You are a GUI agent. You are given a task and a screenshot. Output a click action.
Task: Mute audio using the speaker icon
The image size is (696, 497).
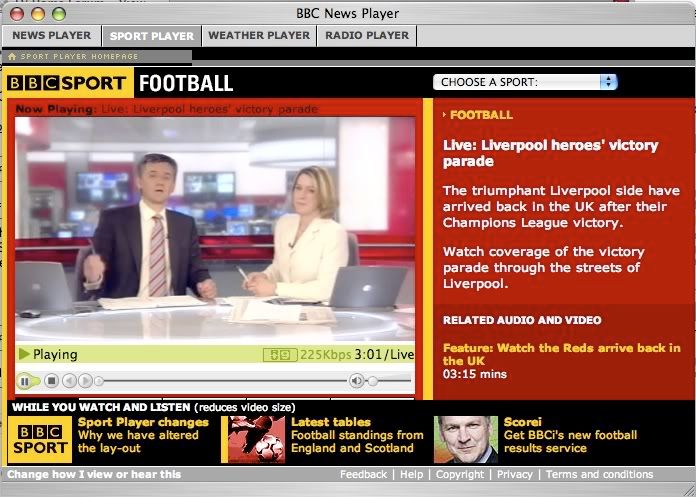click(357, 381)
